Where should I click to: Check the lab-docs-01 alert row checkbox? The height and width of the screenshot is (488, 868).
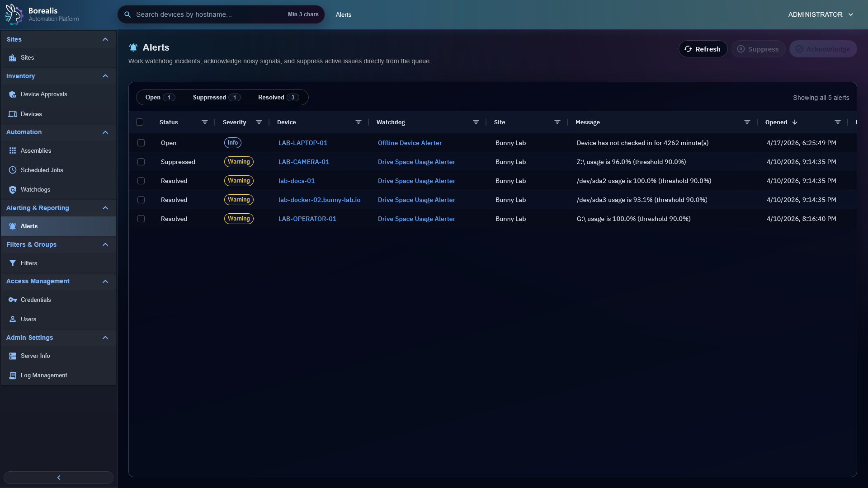pos(141,181)
